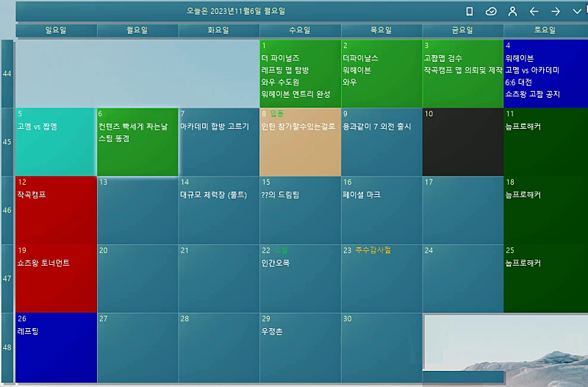Open the 더파이널스 entry on day 2
Image resolution: width=588 pixels, height=387 pixels.
point(360,58)
